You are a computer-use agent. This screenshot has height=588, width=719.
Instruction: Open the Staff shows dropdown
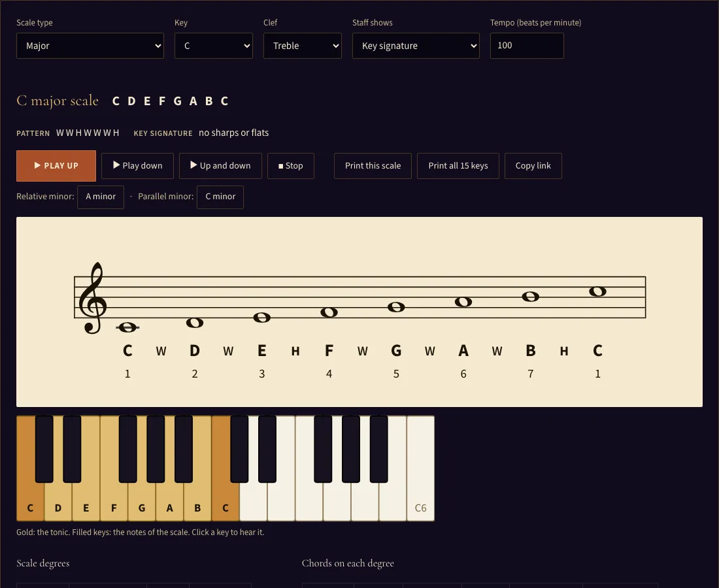pos(416,46)
